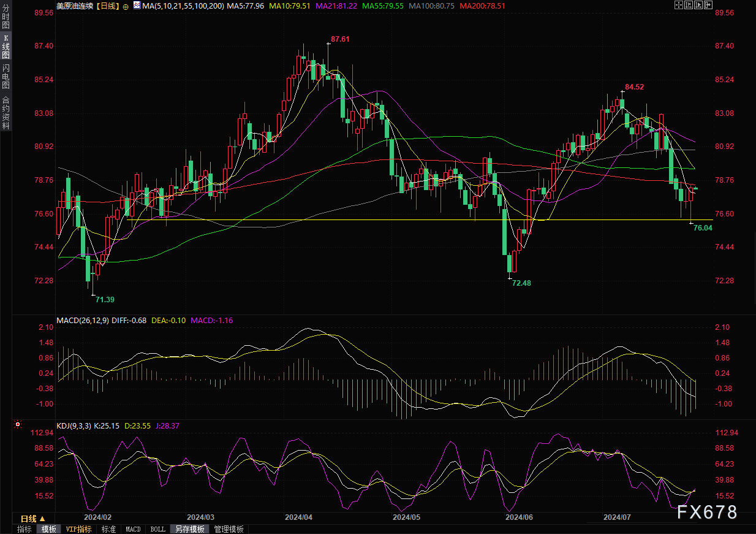Select the BOLL template at the bottom

click(157, 529)
